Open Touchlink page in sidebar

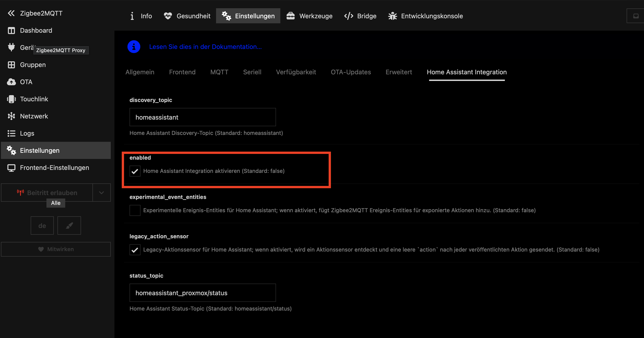[34, 99]
